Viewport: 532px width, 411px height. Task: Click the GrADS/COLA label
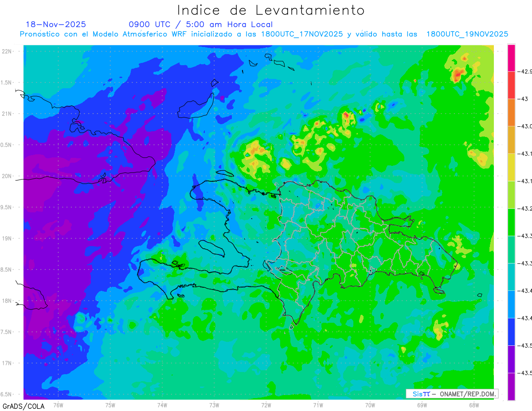click(20, 406)
